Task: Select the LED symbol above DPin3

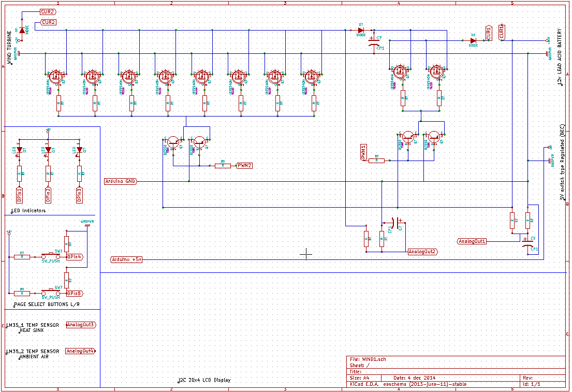Action: 80,150
